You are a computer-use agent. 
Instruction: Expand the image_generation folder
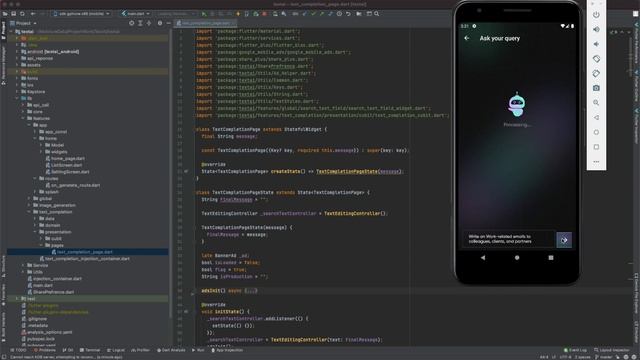[x=29, y=205]
